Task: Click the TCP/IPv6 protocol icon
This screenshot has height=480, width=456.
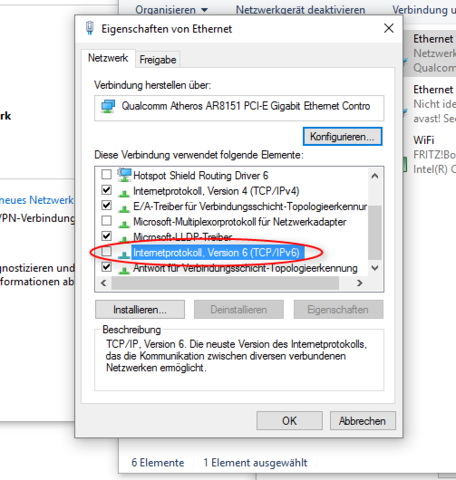Action: [x=124, y=254]
